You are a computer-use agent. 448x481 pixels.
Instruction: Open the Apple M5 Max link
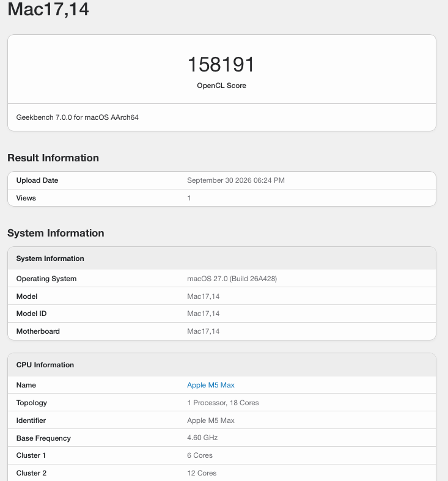click(210, 385)
